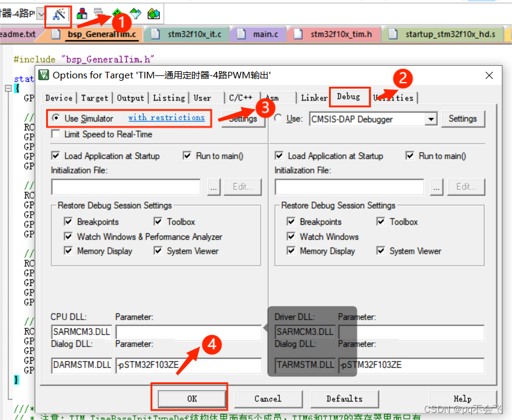Browse for simulator initialization file
Image resolution: width=512 pixels, height=420 pixels.
[x=214, y=187]
